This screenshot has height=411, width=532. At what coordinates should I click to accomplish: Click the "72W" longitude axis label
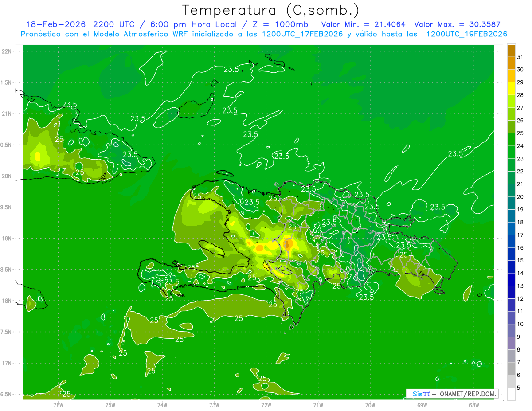pos(266,405)
